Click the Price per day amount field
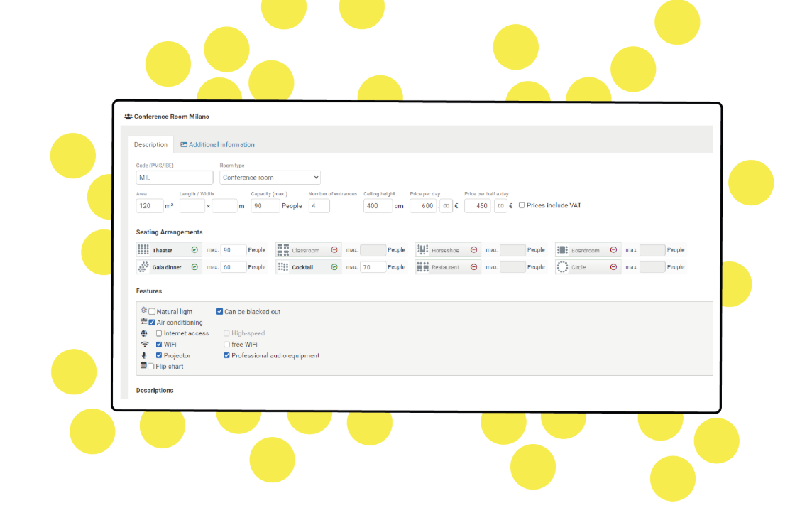Image resolution: width=812 pixels, height=508 pixels. (x=423, y=206)
